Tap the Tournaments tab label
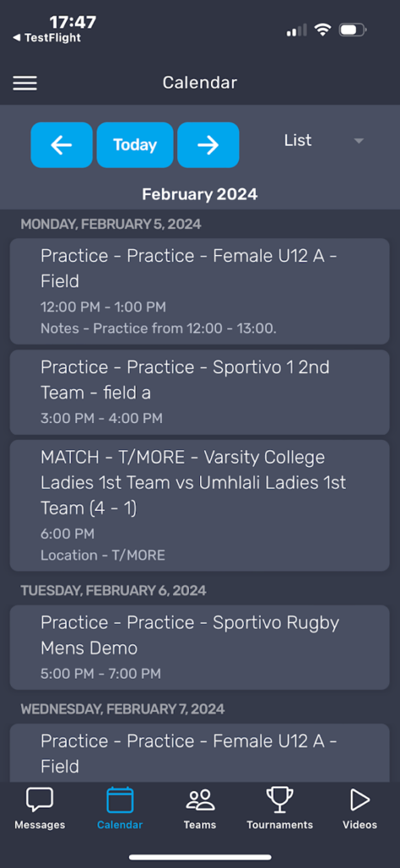 click(x=280, y=825)
